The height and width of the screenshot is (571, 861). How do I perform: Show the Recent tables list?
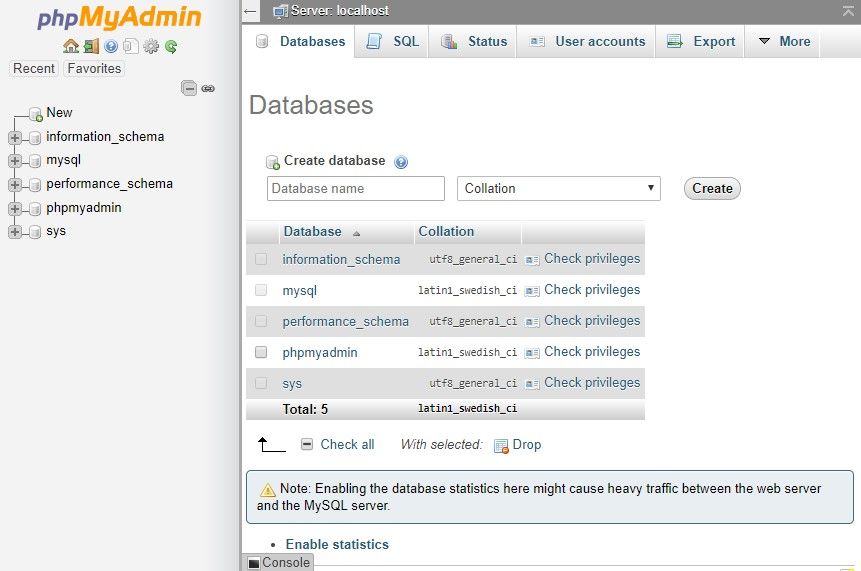pyautogui.click(x=33, y=69)
